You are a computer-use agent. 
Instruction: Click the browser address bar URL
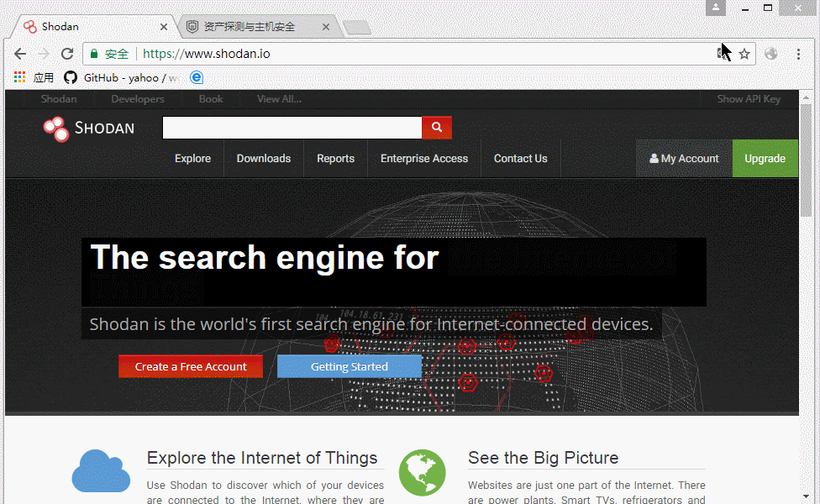click(206, 54)
